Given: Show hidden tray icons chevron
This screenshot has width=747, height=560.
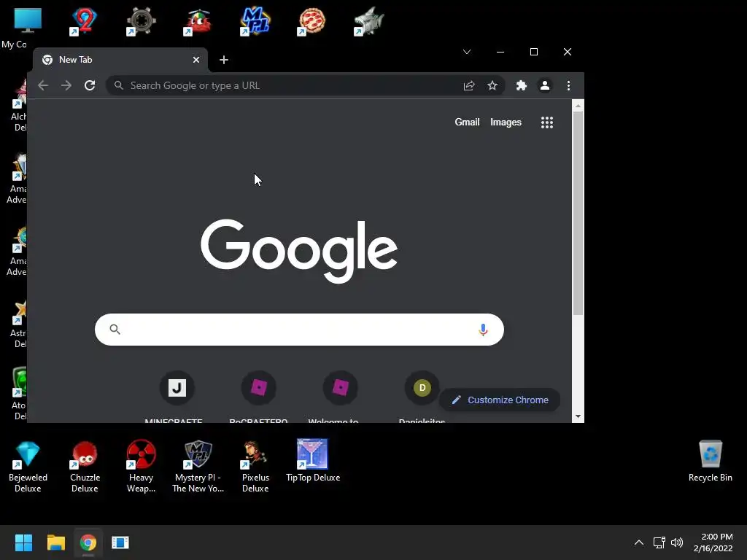Looking at the screenshot, I should [639, 542].
